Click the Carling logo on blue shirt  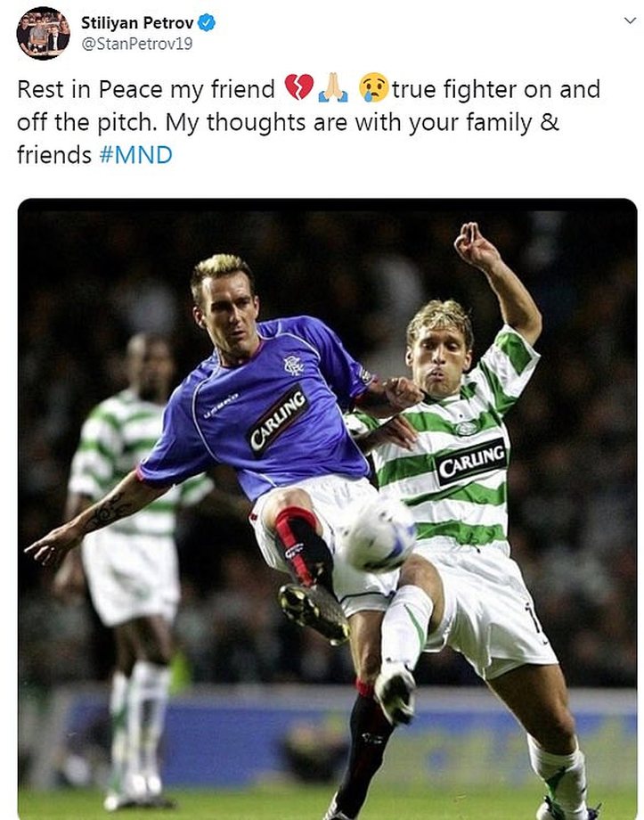click(277, 421)
